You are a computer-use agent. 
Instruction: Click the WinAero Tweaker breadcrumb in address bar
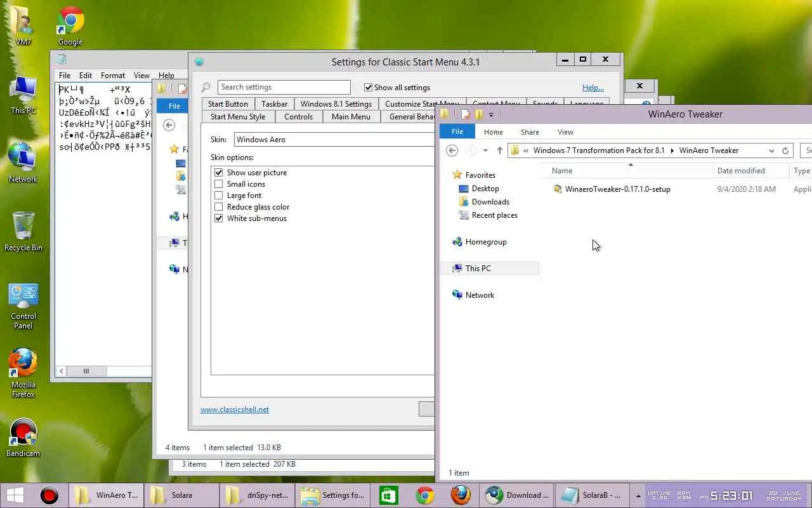(709, 150)
